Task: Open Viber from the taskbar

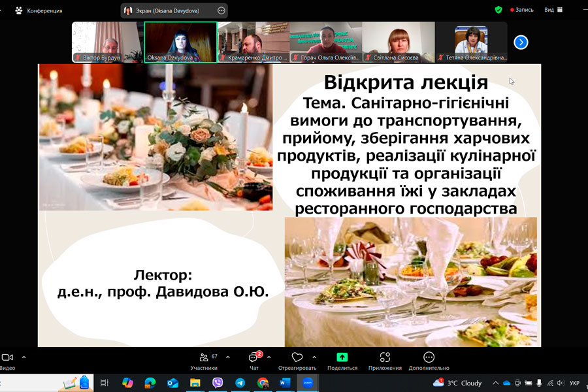Action: click(x=218, y=383)
